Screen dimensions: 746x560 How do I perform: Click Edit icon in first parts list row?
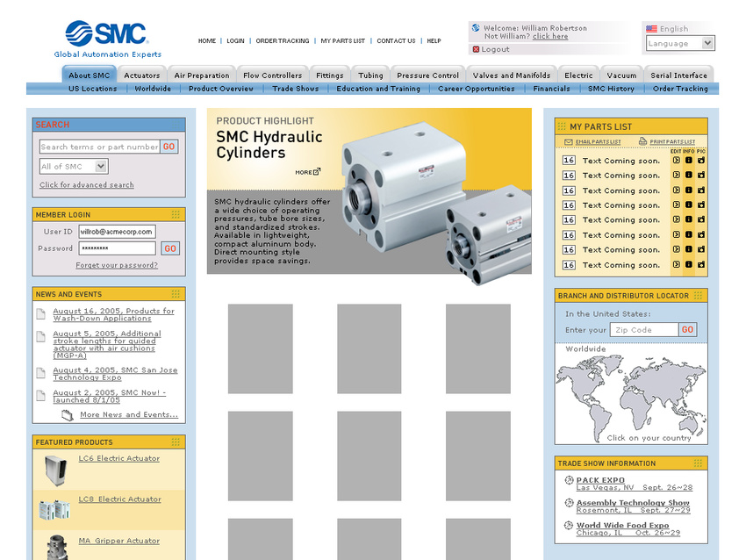pos(676,161)
